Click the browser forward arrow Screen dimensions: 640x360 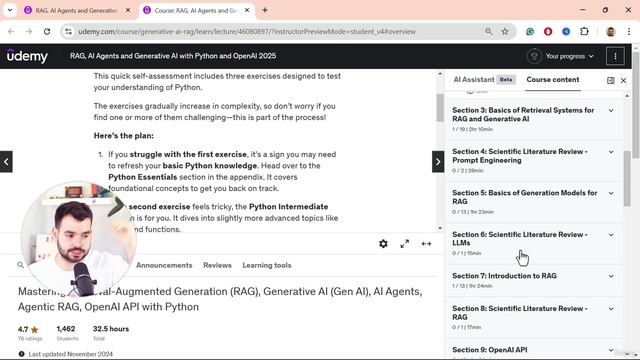pos(29,31)
